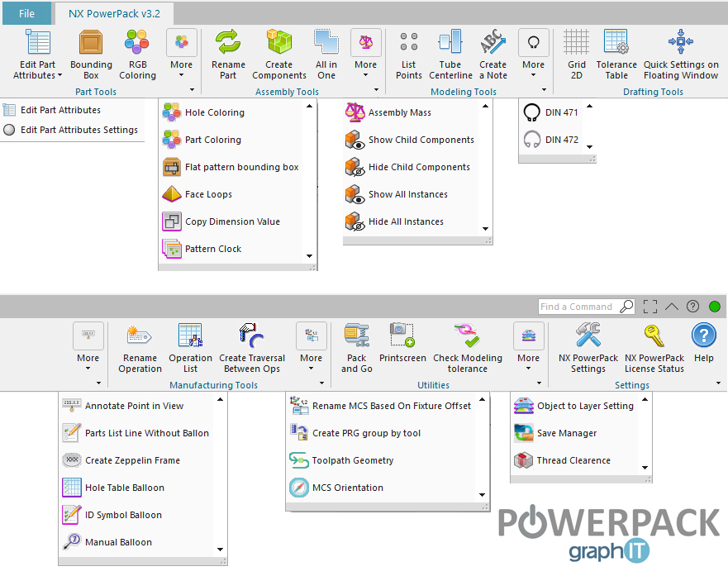Image resolution: width=728 pixels, height=576 pixels.
Task: Choose Manual Balloon item
Action: [136, 542]
